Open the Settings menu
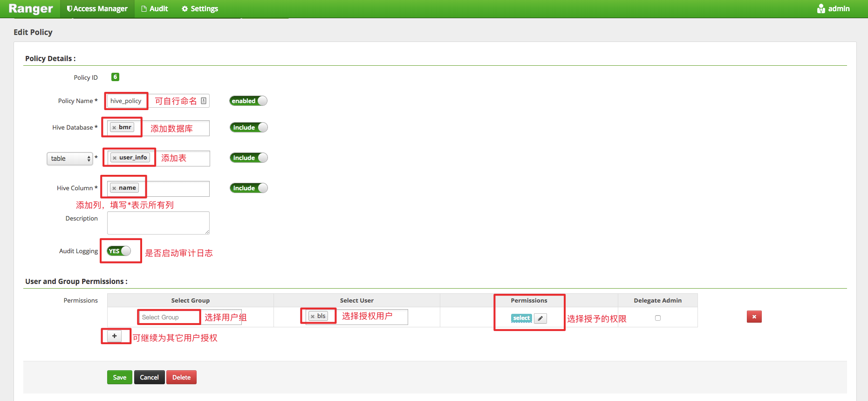The width and height of the screenshot is (868, 401). click(200, 9)
